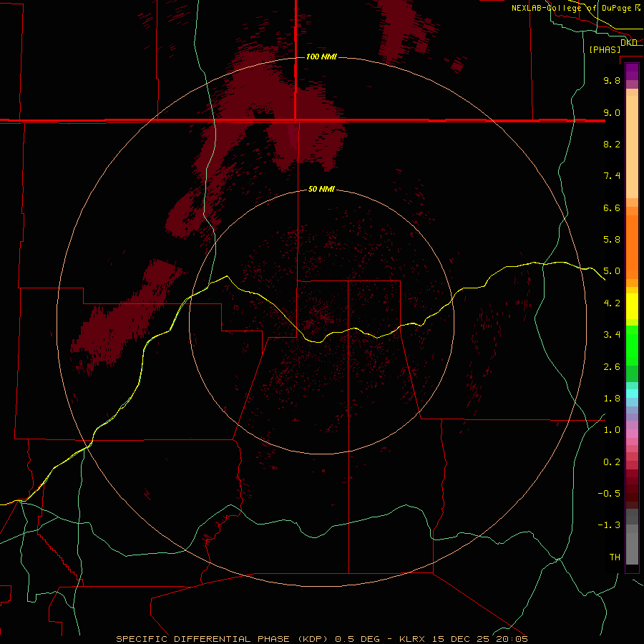The width and height of the screenshot is (644, 644).
Task: Click the 9.8 value on the color scale
Action: (x=612, y=80)
